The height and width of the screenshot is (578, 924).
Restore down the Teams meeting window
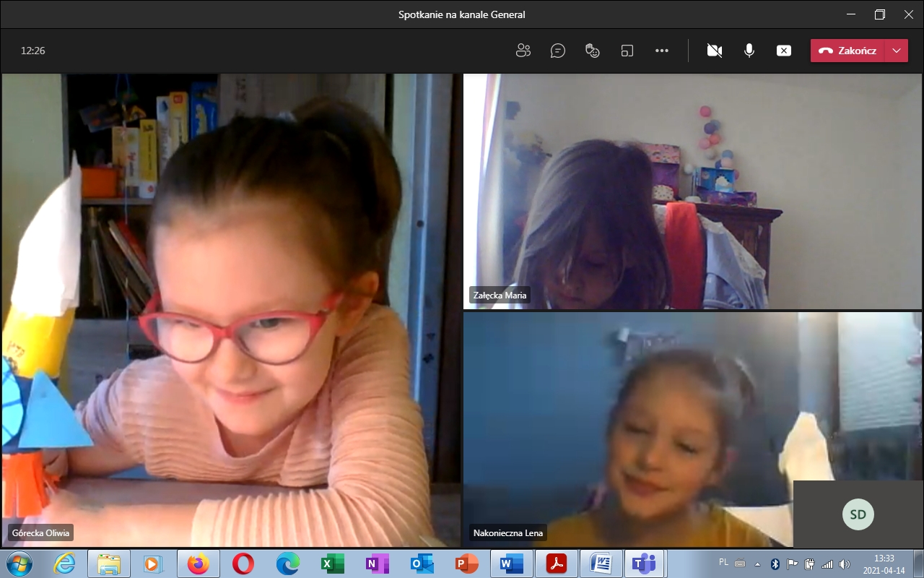click(879, 14)
